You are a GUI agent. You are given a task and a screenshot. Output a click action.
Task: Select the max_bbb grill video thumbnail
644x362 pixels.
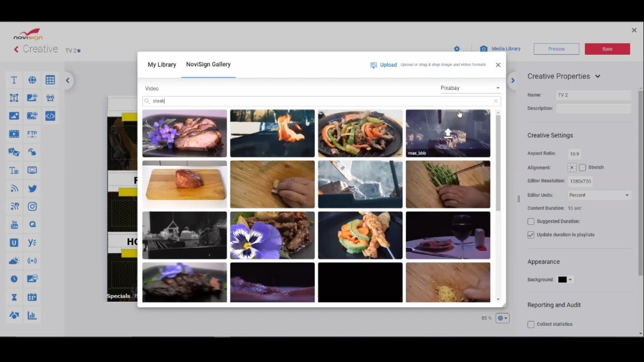point(448,134)
